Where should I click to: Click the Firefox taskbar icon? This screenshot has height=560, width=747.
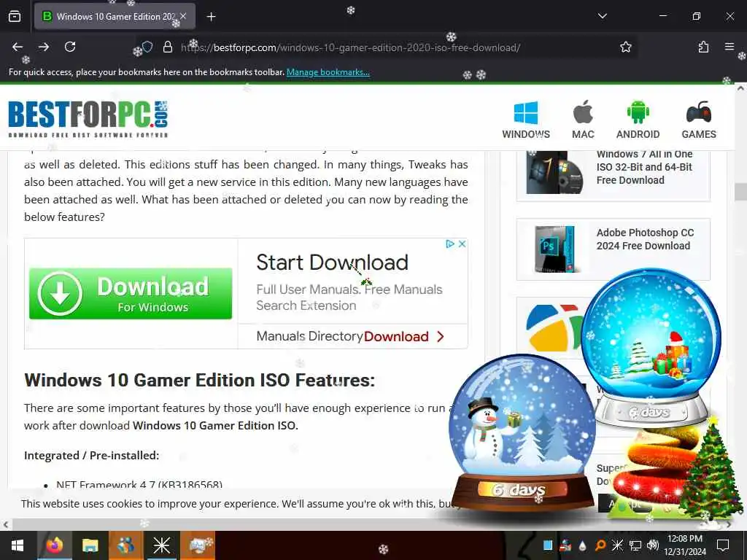point(54,545)
